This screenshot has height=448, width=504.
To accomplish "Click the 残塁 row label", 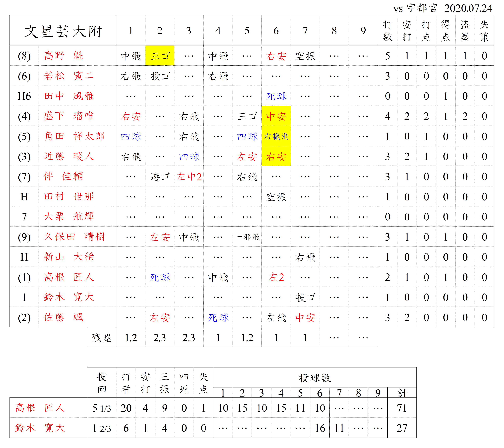I will coord(102,338).
